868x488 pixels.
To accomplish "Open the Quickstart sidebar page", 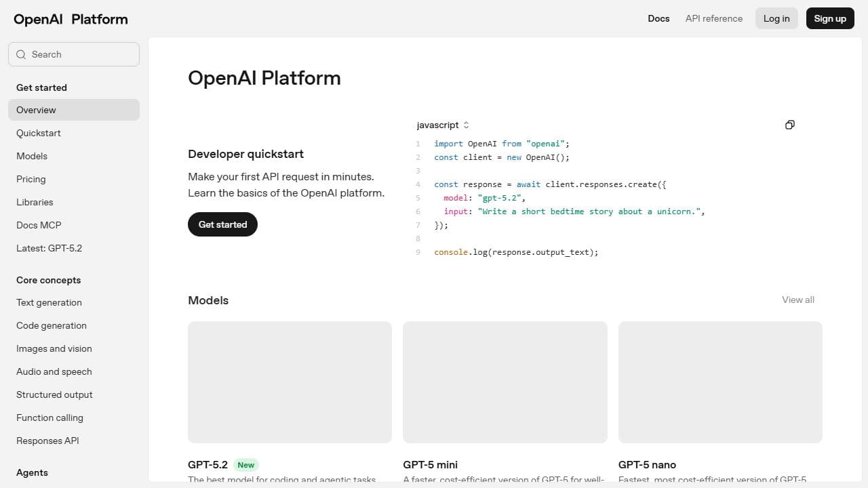I will point(39,133).
